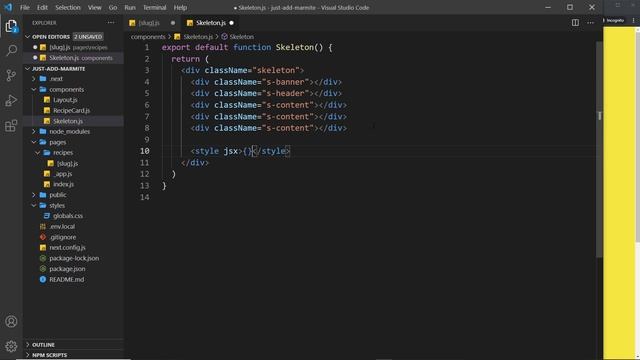640x360 pixels.
Task: Open the Edit menu
Action: pyautogui.click(x=42, y=7)
